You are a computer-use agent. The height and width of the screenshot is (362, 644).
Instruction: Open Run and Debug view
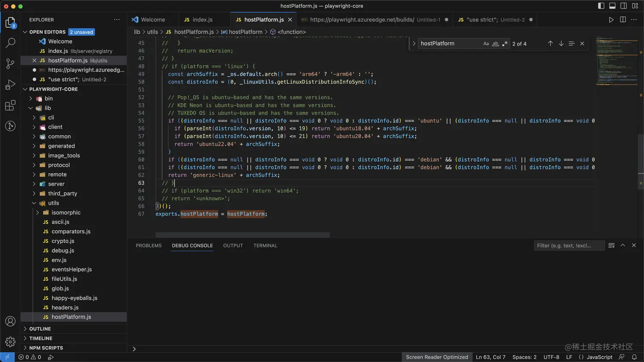[10, 84]
